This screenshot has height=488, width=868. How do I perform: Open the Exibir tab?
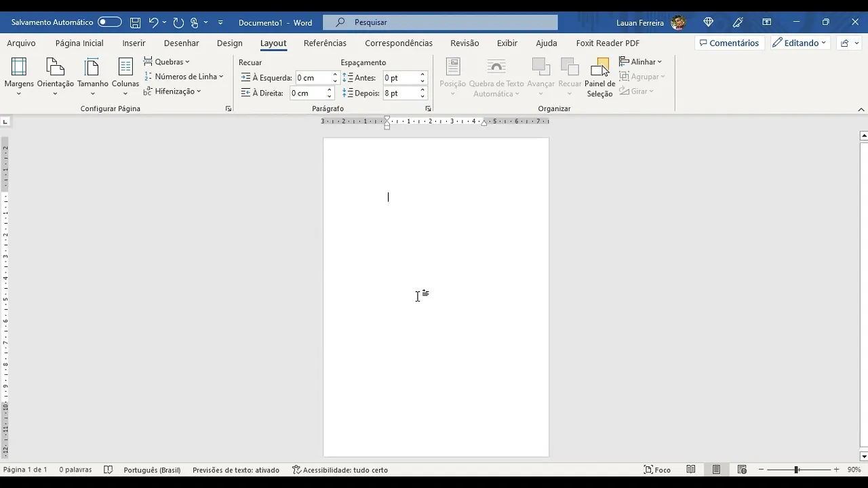click(507, 43)
